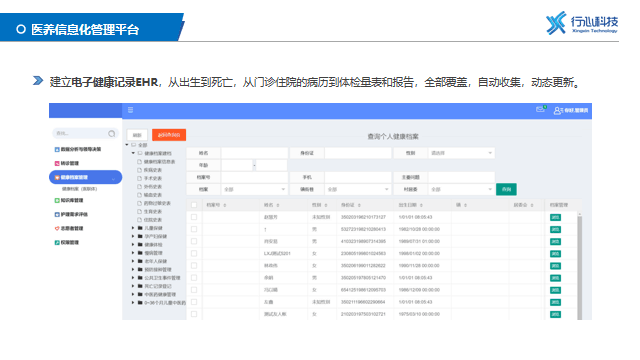Click the 孕产妇保健 folder icon
640x360 pixels.
(140, 236)
